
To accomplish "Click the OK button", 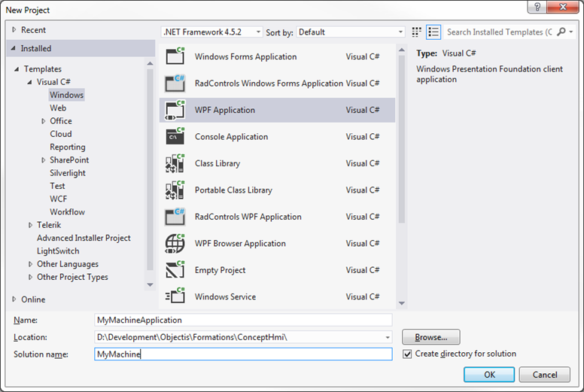I will (x=489, y=375).
